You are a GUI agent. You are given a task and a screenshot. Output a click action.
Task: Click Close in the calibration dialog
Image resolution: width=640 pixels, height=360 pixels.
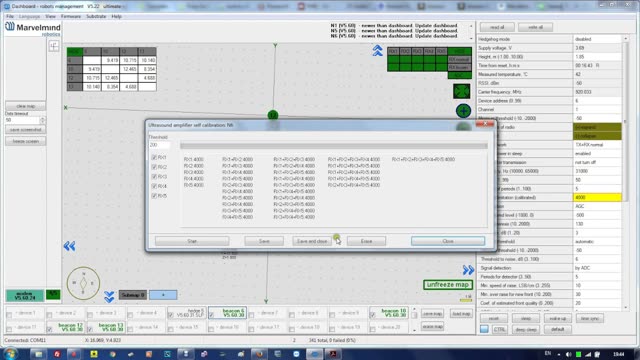coord(448,241)
